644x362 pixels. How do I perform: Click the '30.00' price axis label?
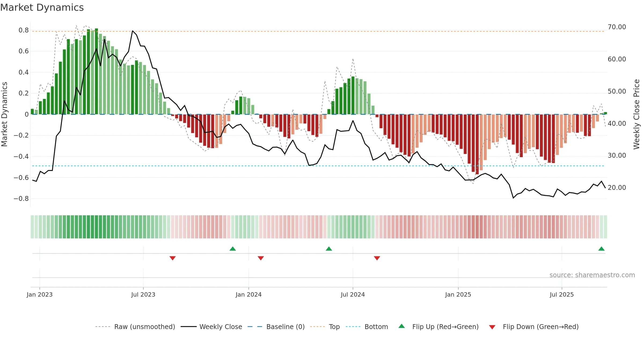click(617, 156)
